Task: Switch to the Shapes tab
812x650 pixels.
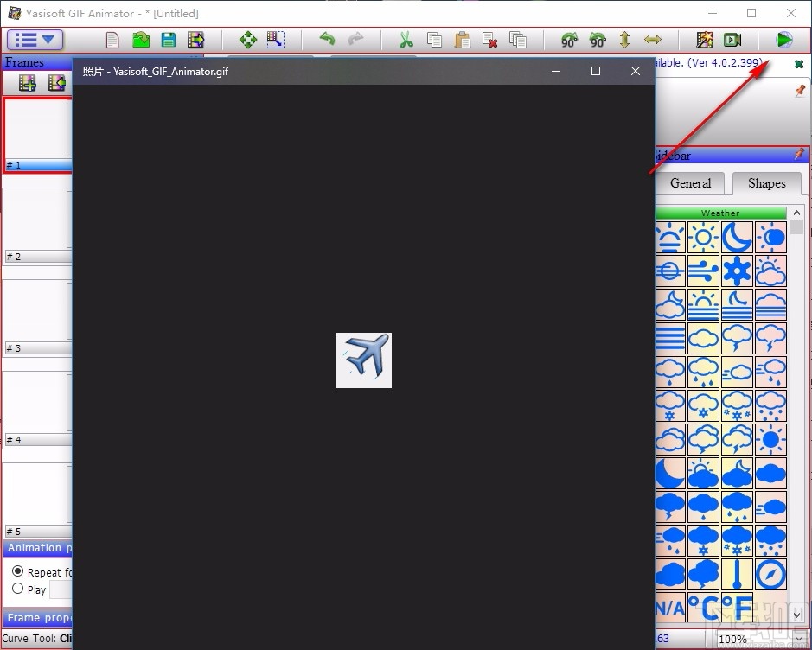Action: click(766, 183)
